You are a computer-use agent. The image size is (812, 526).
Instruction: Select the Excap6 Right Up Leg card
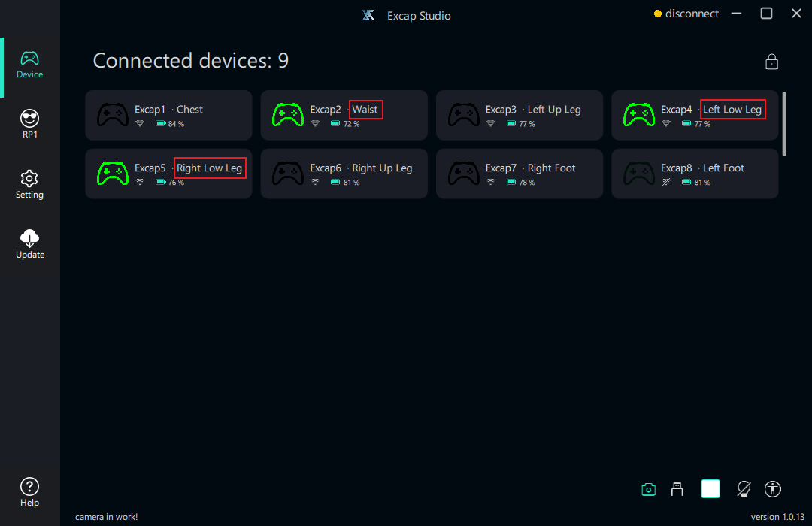(344, 174)
